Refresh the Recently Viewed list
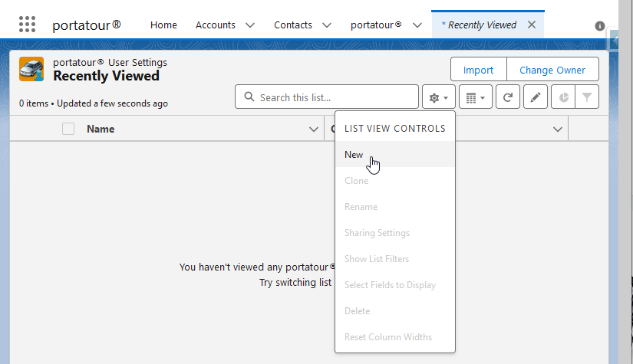The width and height of the screenshot is (633, 364). [x=508, y=97]
